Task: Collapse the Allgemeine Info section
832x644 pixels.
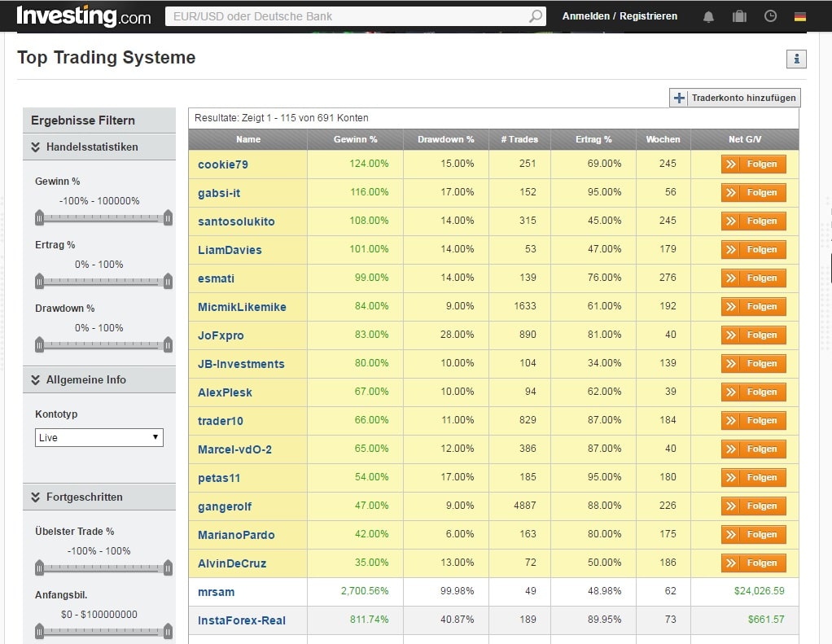Action: 36,380
